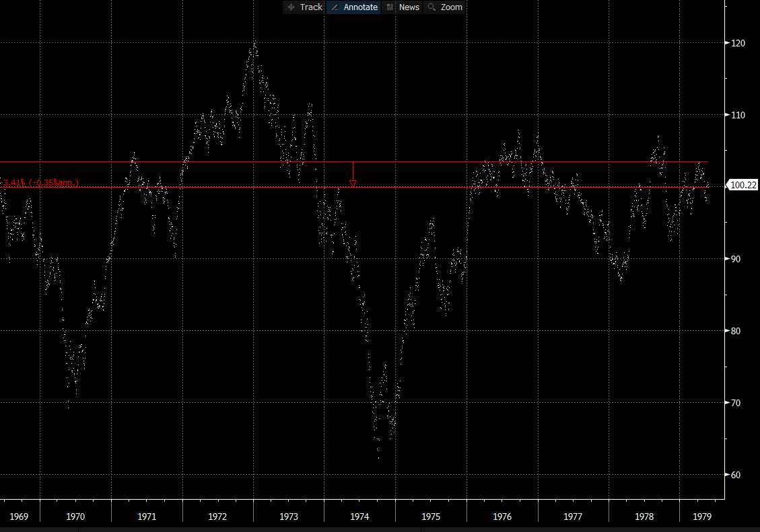Click the 1974 x-axis label
The height and width of the screenshot is (532, 760).
click(359, 517)
